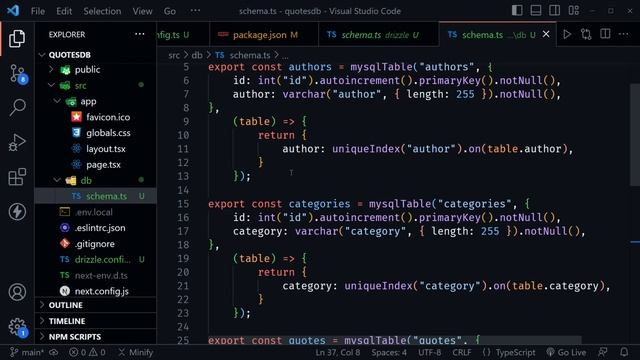Open the Search view
This screenshot has width=640, height=360.
[x=17, y=108]
